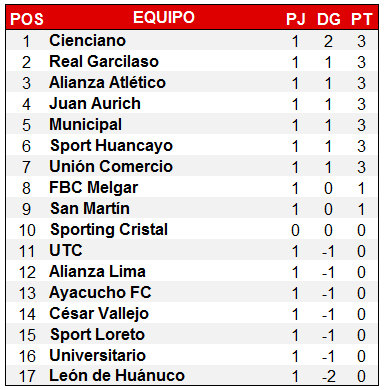Screen dimensions: 384x390
Task: Select the PJ column header
Action: click(x=296, y=19)
